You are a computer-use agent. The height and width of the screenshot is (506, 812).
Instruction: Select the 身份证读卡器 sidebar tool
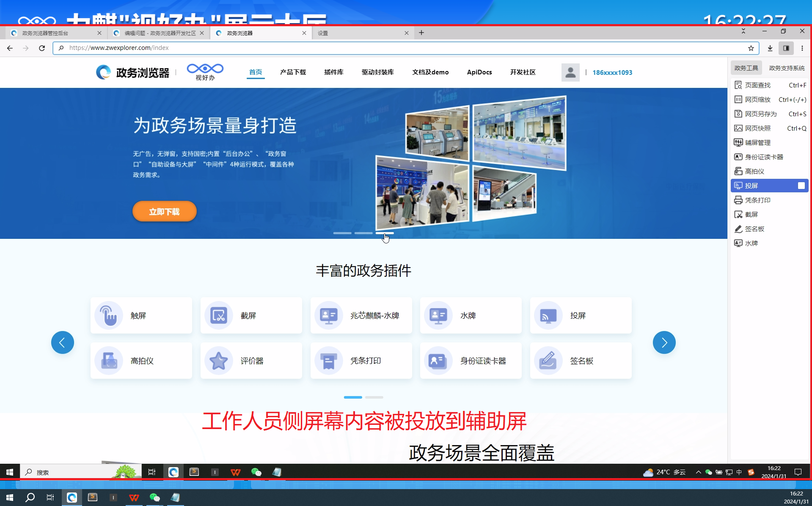point(770,157)
